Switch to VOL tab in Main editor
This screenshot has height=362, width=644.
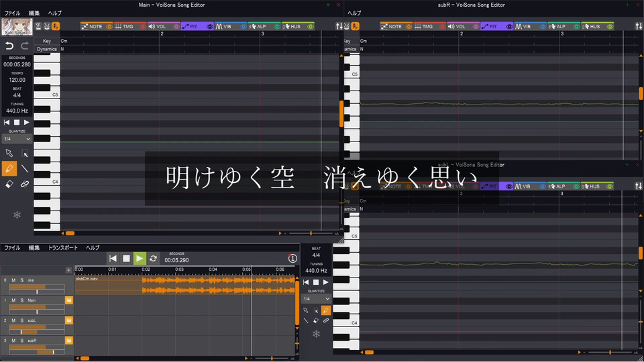coord(158,26)
